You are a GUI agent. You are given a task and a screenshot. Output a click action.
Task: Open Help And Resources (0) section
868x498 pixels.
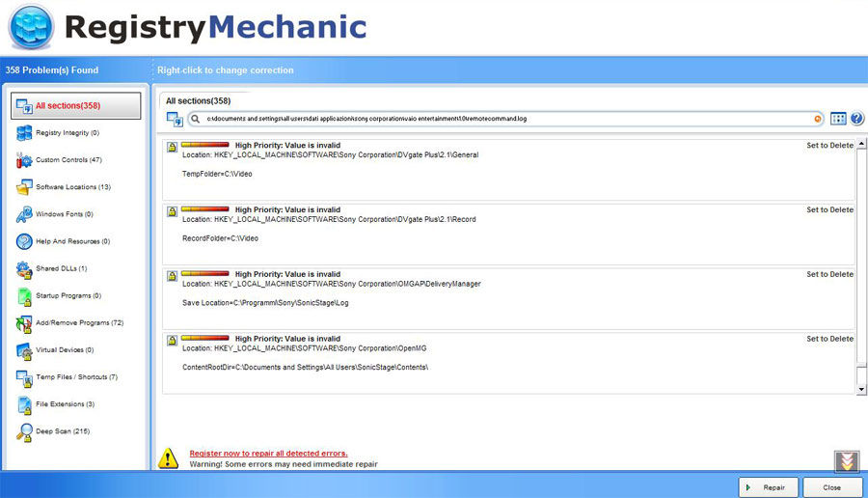[72, 241]
